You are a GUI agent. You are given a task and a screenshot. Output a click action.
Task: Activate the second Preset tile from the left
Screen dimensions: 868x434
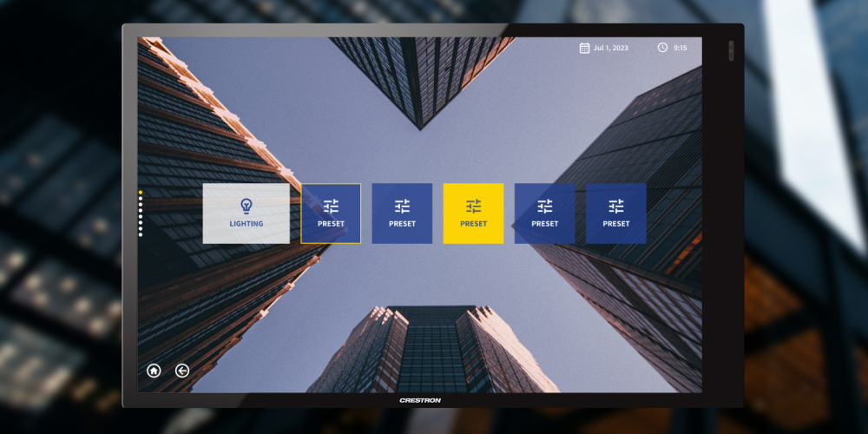pyautogui.click(x=402, y=214)
